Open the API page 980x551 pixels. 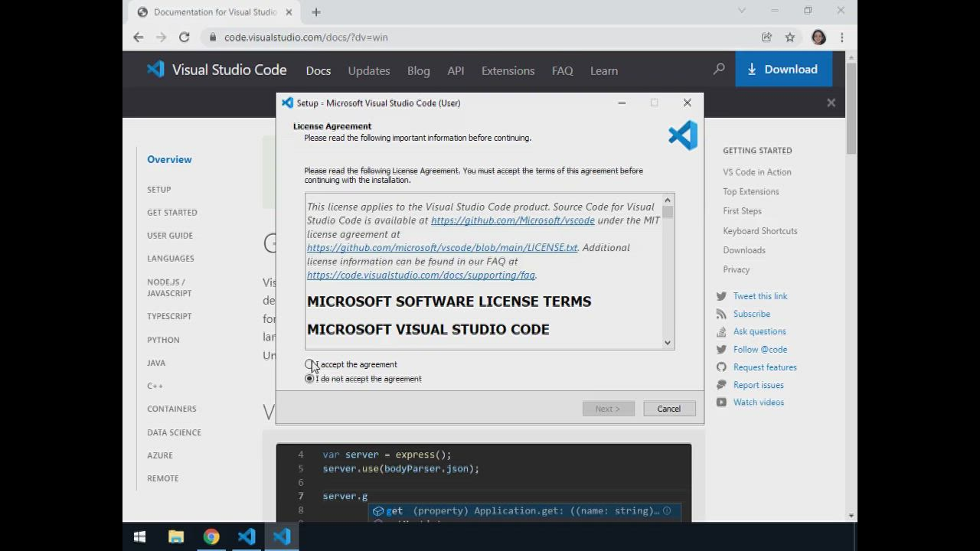coord(456,70)
